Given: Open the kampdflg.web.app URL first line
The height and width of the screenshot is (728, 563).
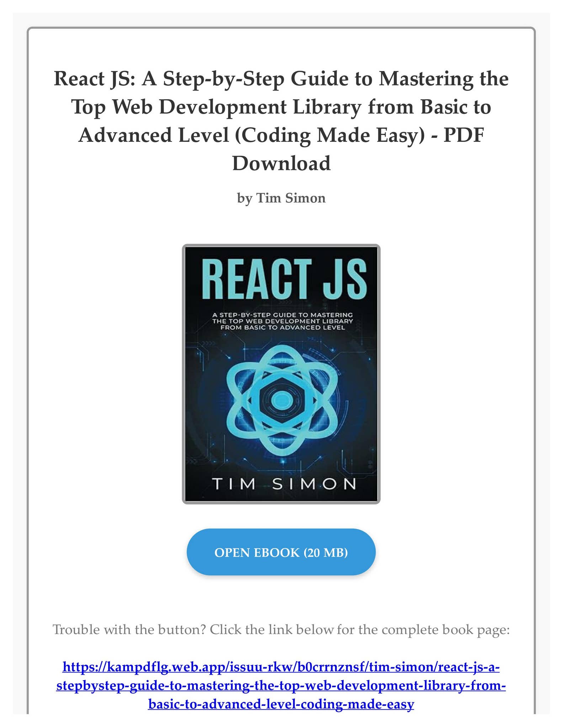Looking at the screenshot, I should tap(281, 667).
